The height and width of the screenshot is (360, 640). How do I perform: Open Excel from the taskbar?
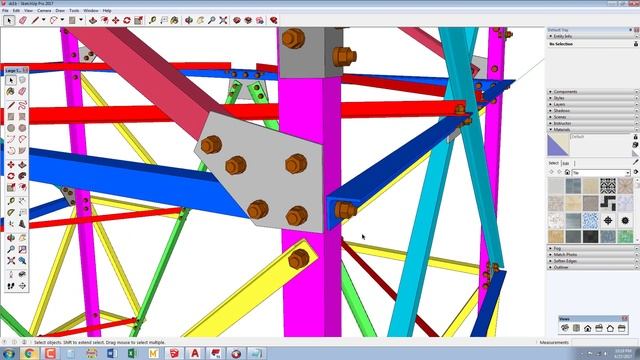[133, 353]
